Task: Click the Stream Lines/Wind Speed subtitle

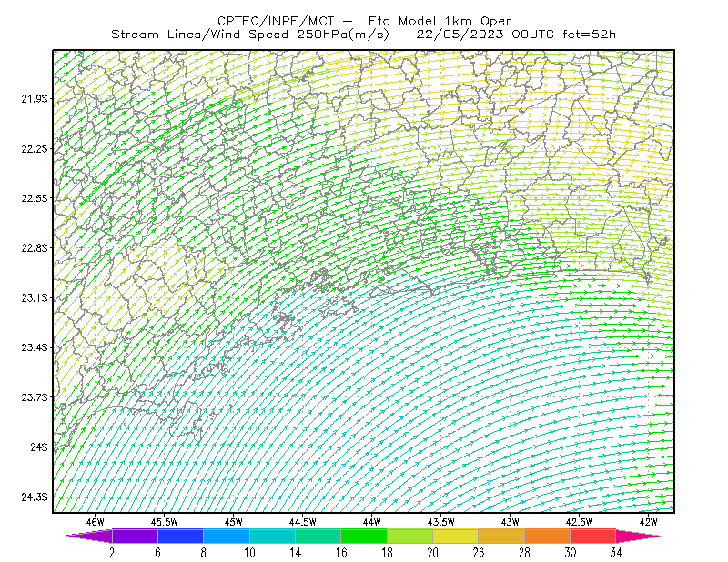Action: 363,35
